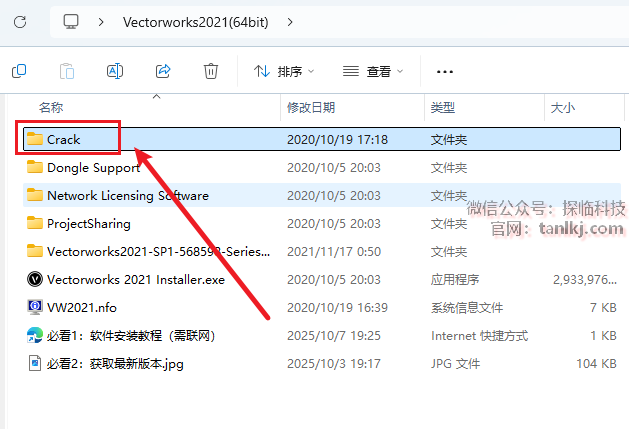Open the 排序 sort dropdown
The image size is (629, 429).
[x=284, y=71]
